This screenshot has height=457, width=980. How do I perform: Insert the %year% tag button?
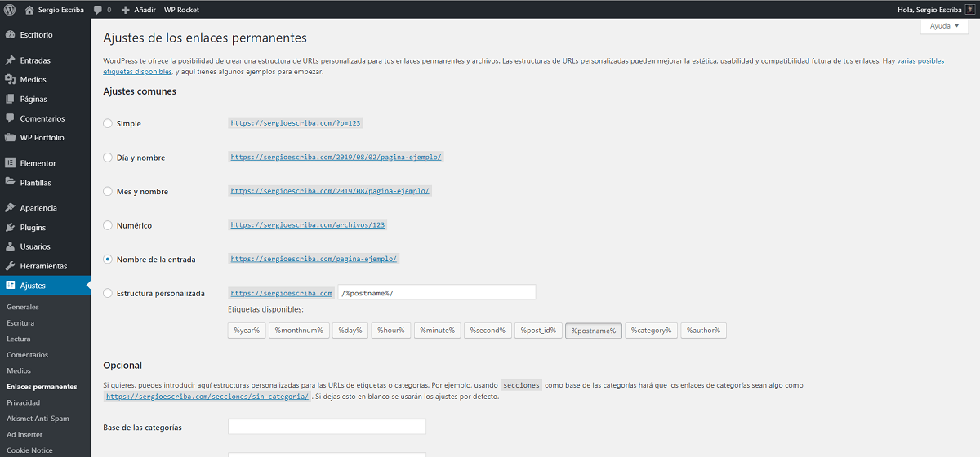click(x=247, y=331)
